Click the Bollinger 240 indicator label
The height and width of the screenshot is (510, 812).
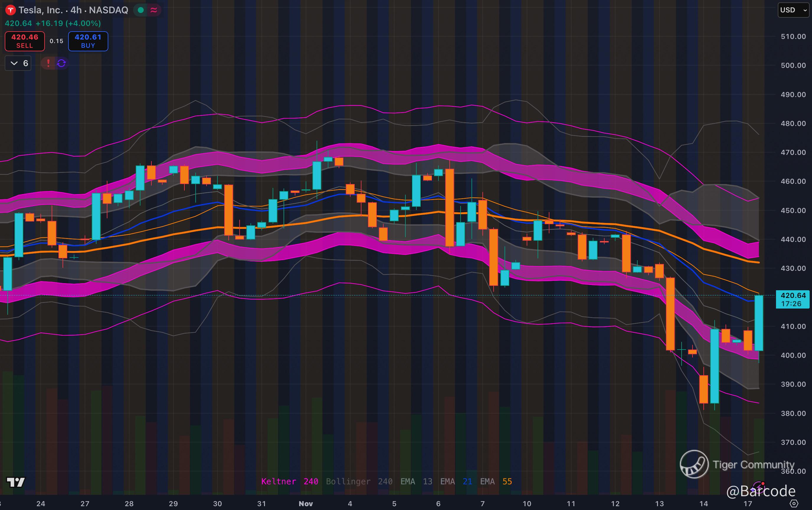tap(359, 481)
